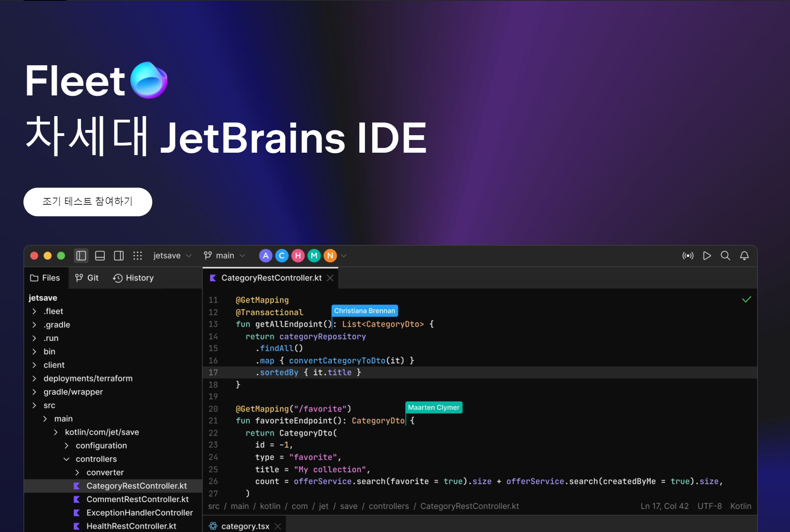Select collaborator avatar A
This screenshot has width=790, height=532.
pyautogui.click(x=266, y=256)
